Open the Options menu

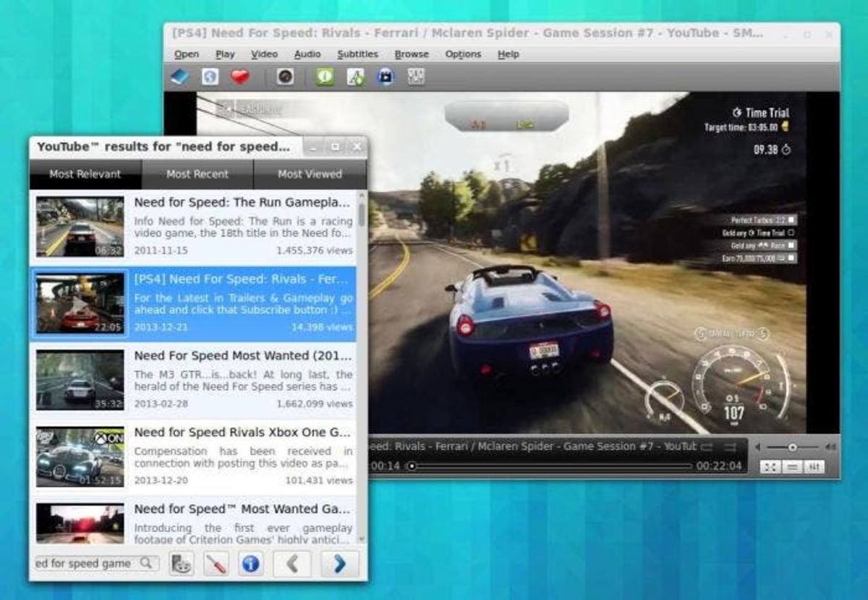463,54
